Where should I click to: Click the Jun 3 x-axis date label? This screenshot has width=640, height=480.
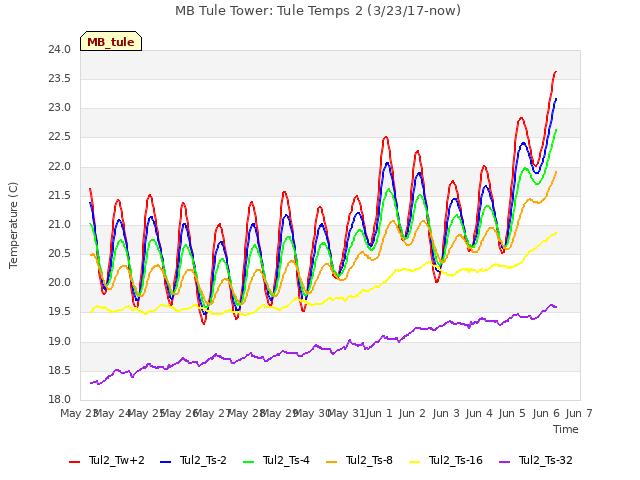click(446, 413)
